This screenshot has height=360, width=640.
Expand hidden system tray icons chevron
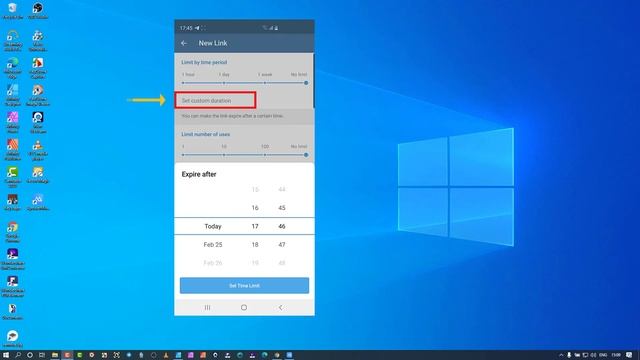pos(561,355)
